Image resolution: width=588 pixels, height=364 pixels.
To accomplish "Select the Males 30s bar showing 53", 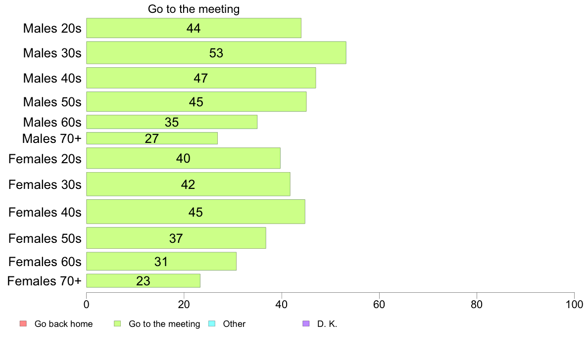I will [x=216, y=53].
